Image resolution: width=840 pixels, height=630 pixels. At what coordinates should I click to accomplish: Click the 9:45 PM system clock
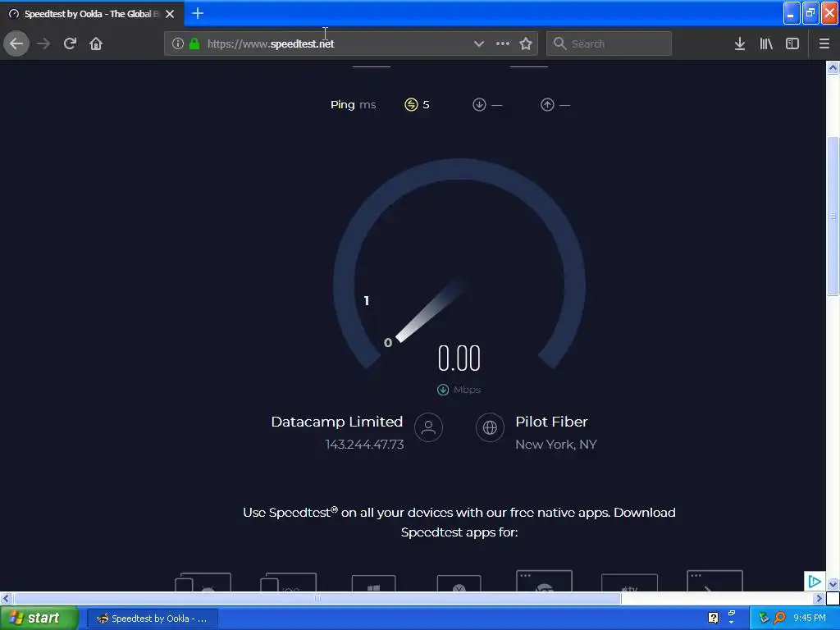(x=810, y=618)
